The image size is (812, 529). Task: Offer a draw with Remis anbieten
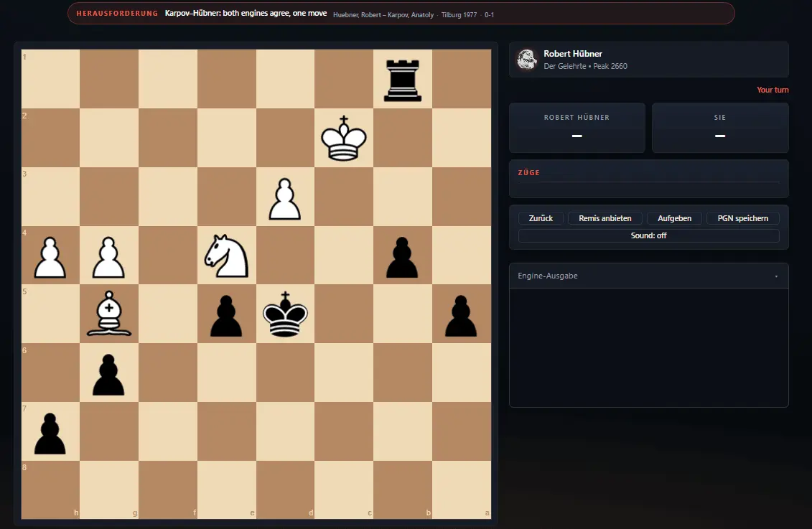click(605, 218)
